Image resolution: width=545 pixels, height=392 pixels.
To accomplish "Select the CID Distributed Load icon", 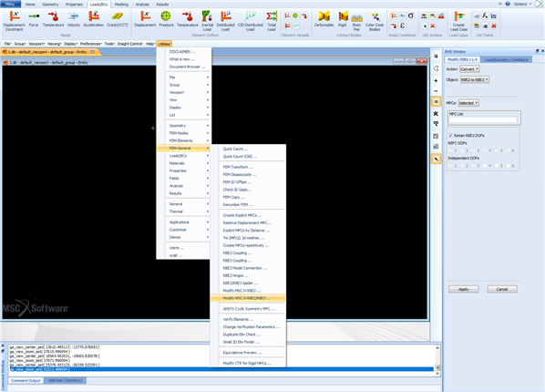I will [251, 21].
